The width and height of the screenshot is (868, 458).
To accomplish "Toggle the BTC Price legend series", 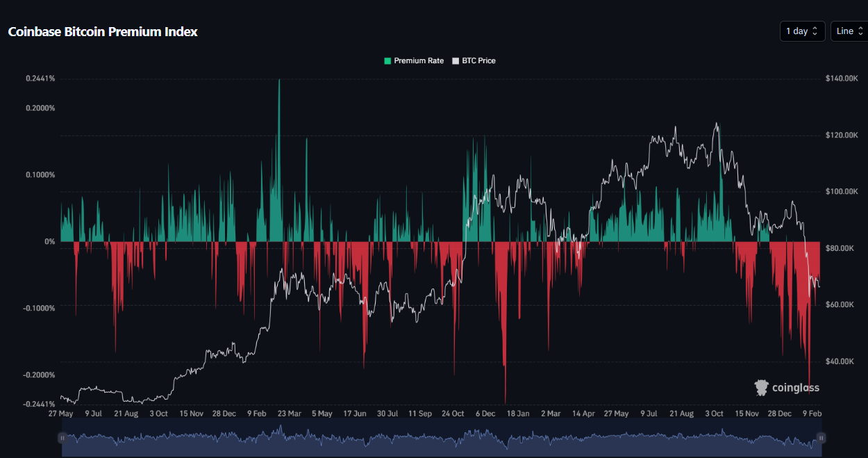I will pos(474,61).
